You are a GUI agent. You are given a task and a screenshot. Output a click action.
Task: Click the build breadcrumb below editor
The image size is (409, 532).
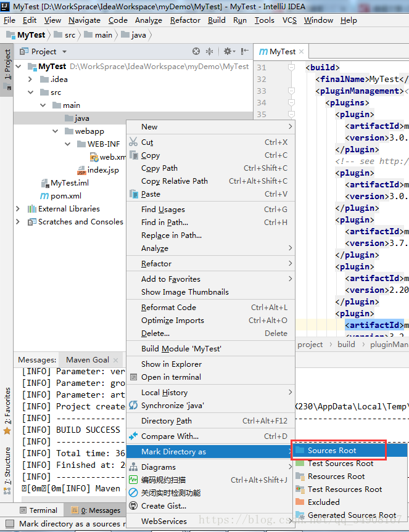coord(346,345)
